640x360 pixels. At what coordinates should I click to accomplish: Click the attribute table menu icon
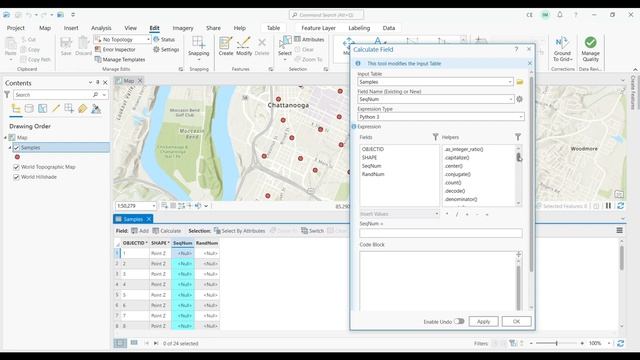[619, 231]
